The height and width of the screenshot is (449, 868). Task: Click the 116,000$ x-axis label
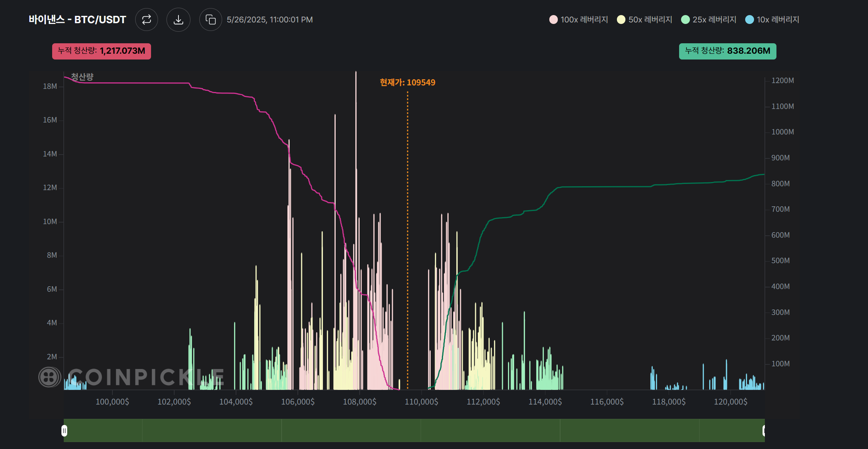607,402
